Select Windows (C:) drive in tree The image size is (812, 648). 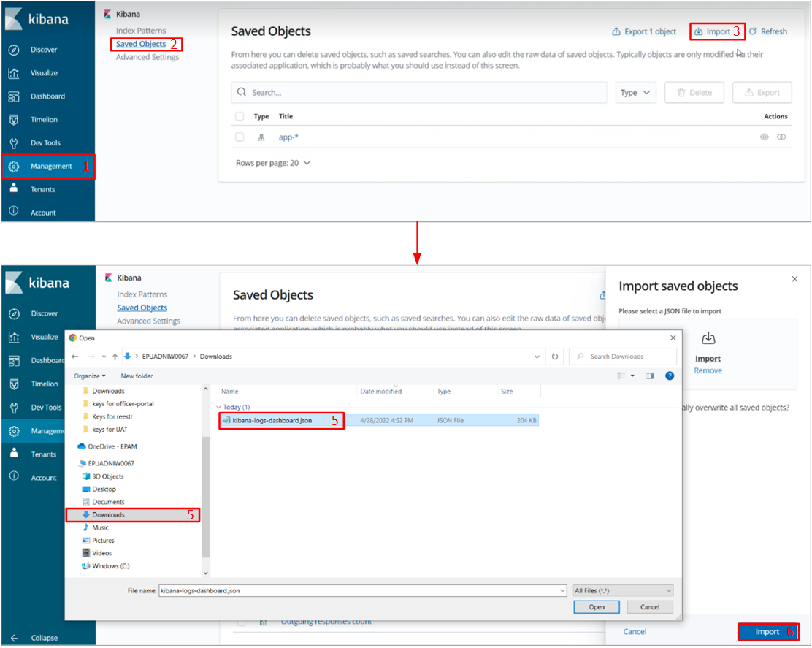[106, 567]
